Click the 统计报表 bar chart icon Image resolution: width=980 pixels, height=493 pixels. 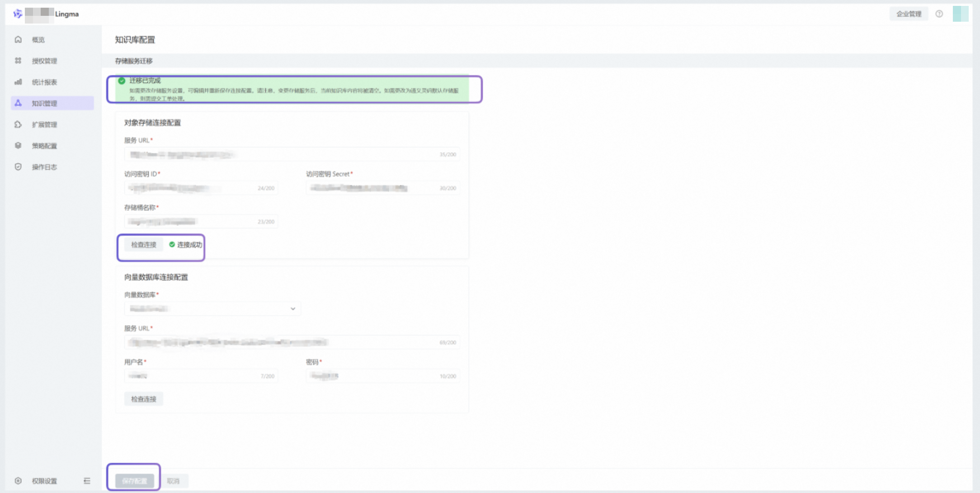coord(18,82)
